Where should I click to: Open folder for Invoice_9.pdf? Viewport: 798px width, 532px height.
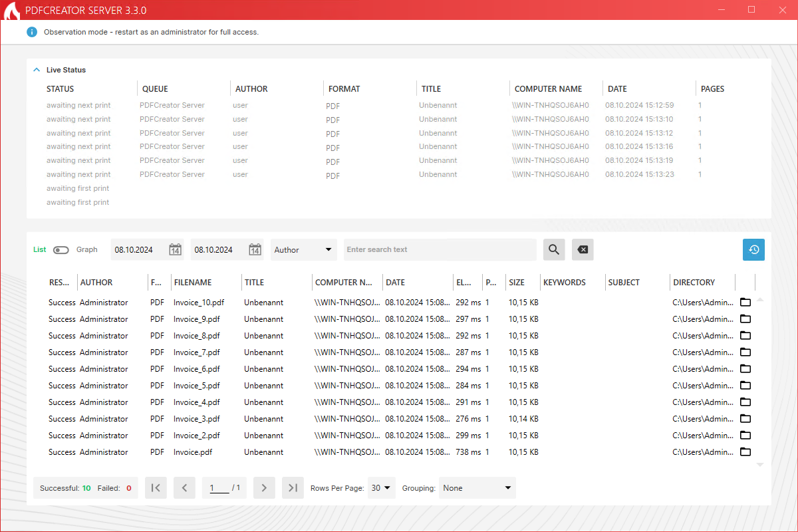click(745, 319)
